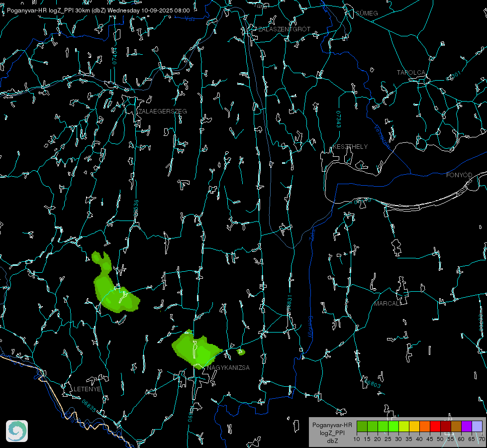Click the large green radar echo north of Nagykanizsa

(x=196, y=350)
